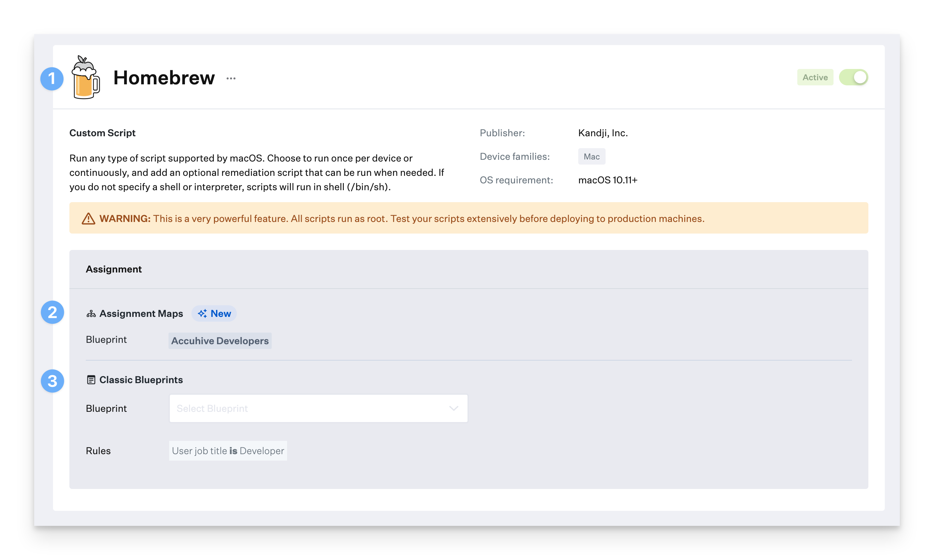Click the Assignment section header
This screenshot has width=934, height=560.
tap(114, 269)
